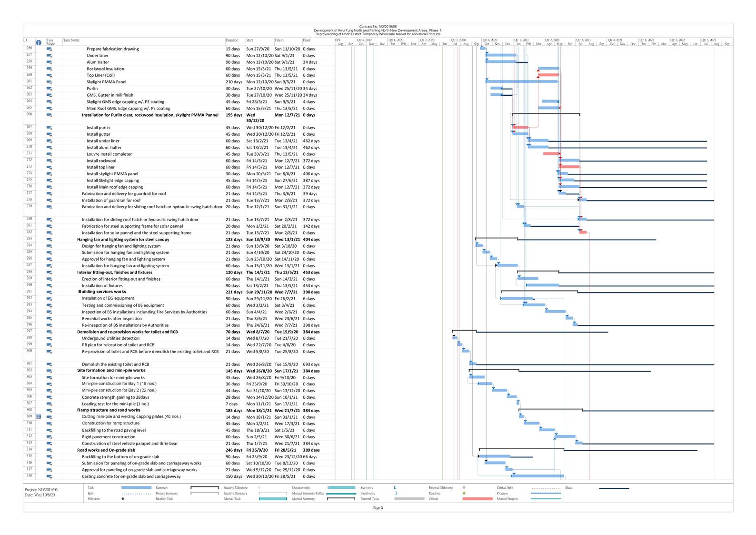This screenshot has width=756, height=535.
Task: Click the Milestone diamond symbol in legend
Action: (x=123, y=499)
